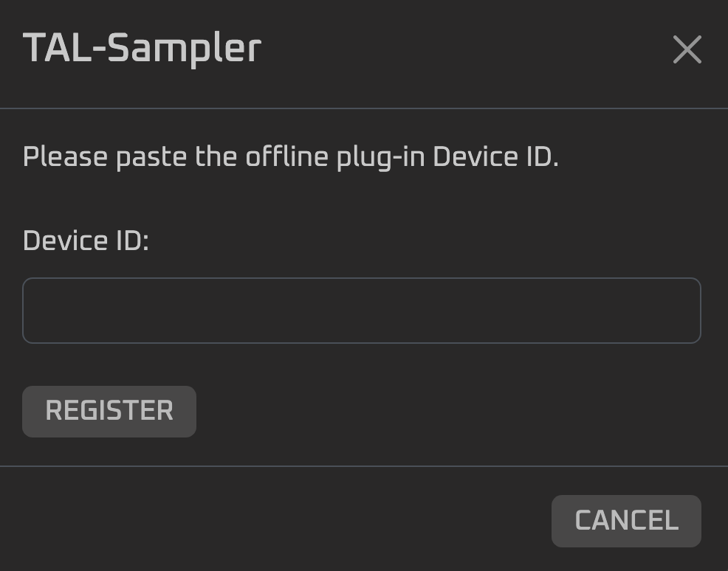Image resolution: width=728 pixels, height=571 pixels.
Task: Exit the Device ID prompt via X
Action: click(687, 50)
